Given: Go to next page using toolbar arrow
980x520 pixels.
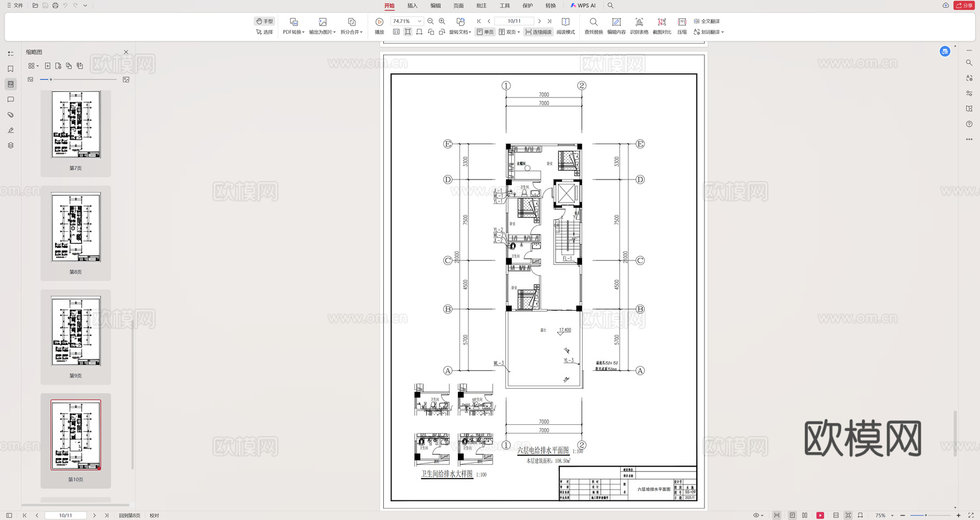Looking at the screenshot, I should tap(540, 21).
